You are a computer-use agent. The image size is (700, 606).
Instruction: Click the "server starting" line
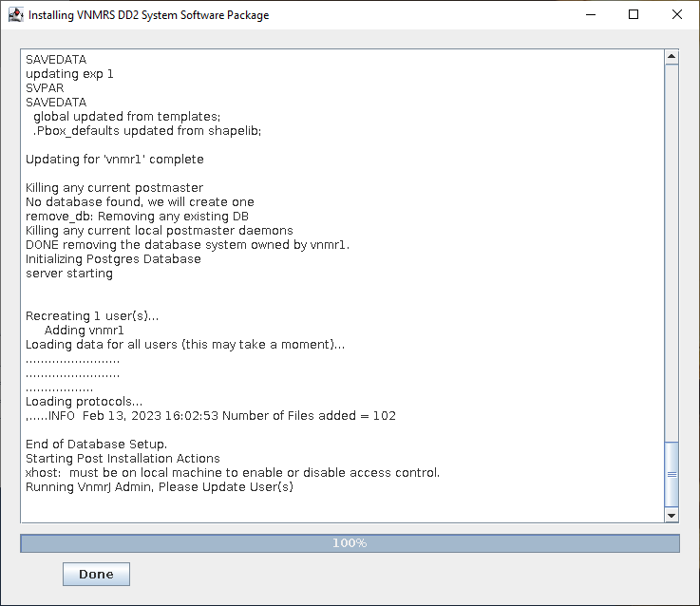coord(69,274)
